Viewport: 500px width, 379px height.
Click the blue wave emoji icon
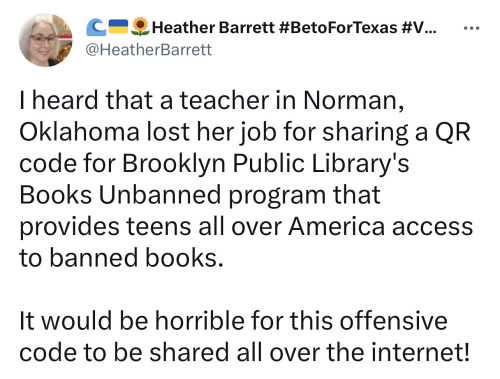pyautogui.click(x=96, y=27)
